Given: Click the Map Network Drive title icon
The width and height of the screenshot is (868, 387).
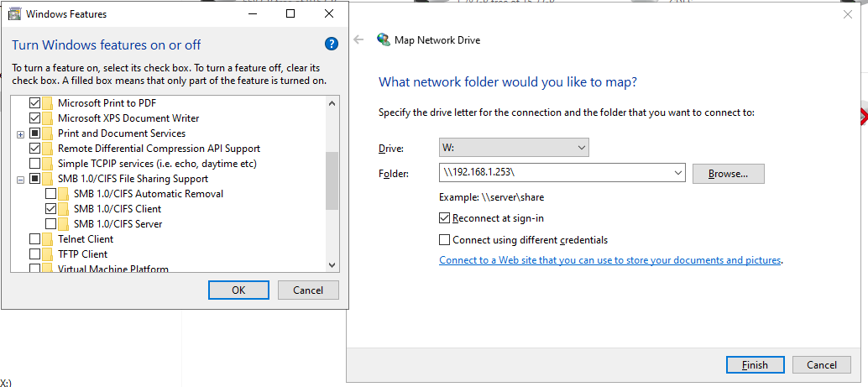Looking at the screenshot, I should coord(384,39).
